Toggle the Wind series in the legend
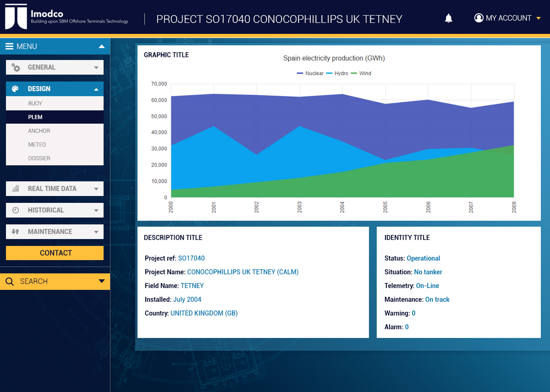550x392 pixels. point(361,73)
